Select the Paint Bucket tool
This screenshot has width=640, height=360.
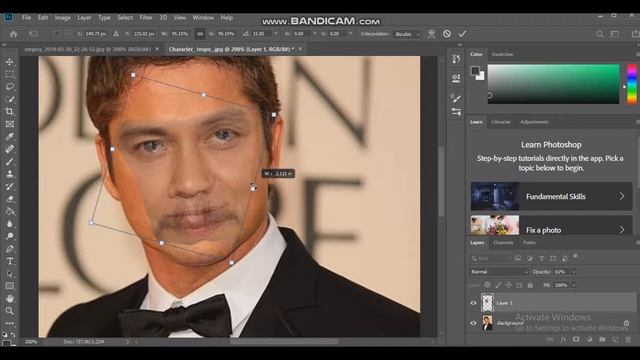click(x=9, y=211)
